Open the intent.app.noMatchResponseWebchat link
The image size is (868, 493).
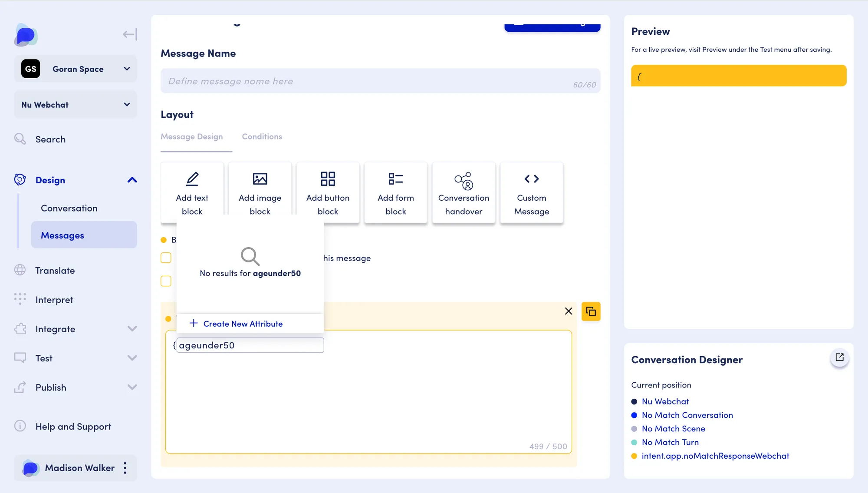click(715, 456)
